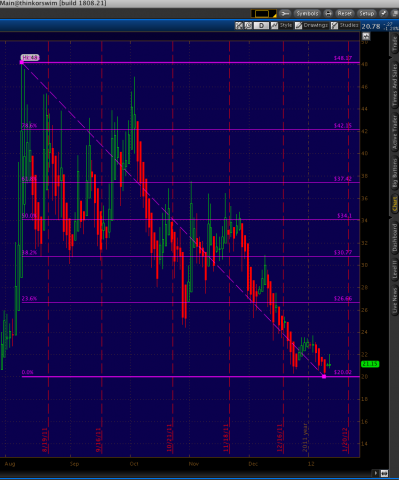
Task: Click the horizontal zoom icon at bottom right
Action: (x=384, y=473)
